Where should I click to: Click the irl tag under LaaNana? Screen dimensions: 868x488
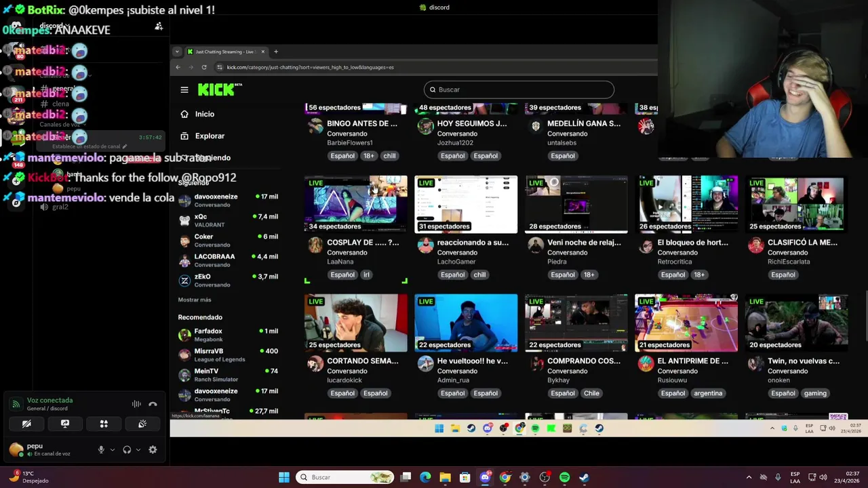[x=366, y=274]
